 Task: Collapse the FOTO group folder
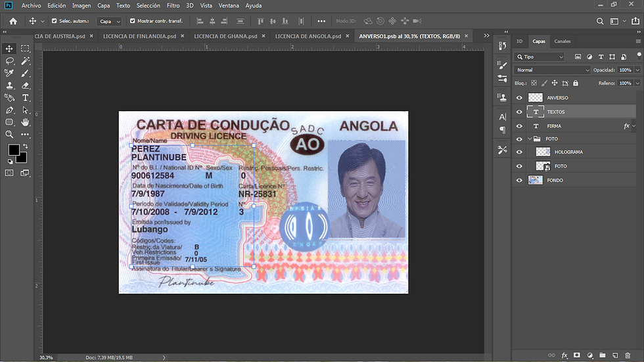pos(530,139)
